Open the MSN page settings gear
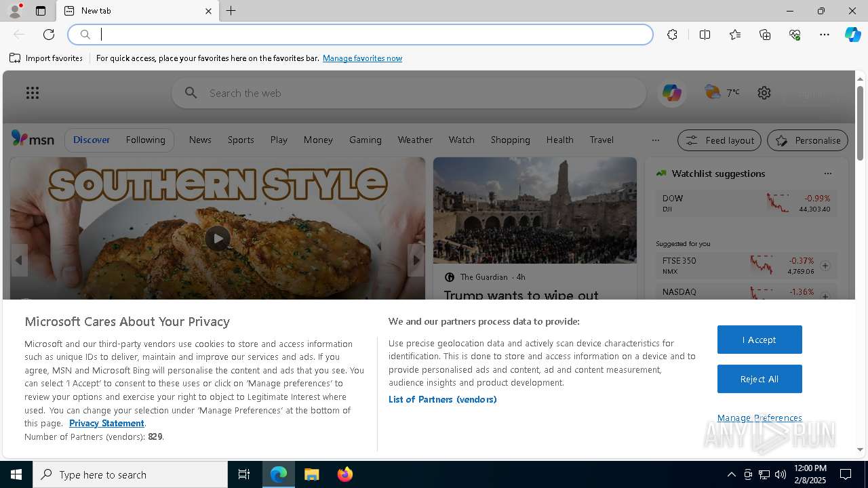 tap(764, 93)
